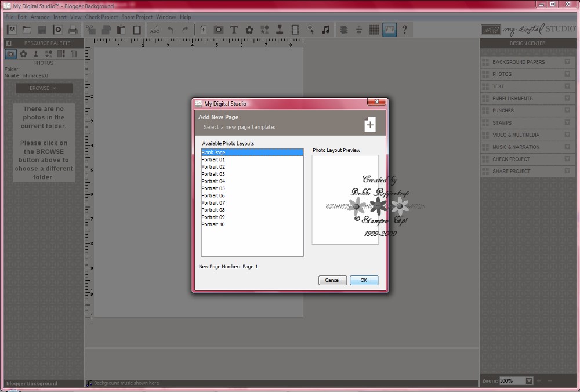Click the Cancel button
The height and width of the screenshot is (392, 580).
pos(332,280)
